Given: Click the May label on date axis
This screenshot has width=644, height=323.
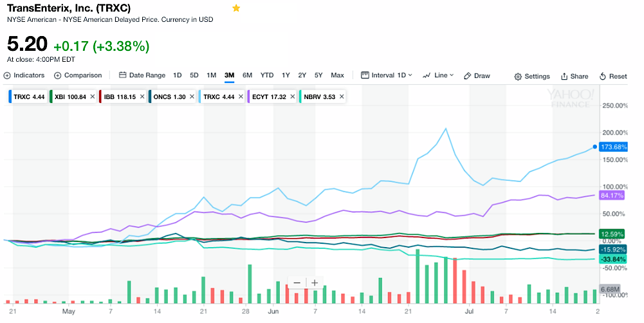Looking at the screenshot, I should (x=69, y=311).
